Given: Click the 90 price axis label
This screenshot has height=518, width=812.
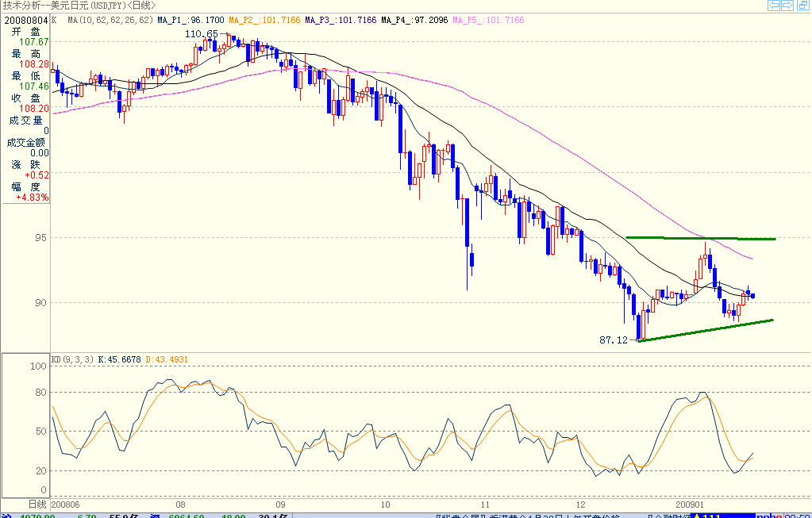Looking at the screenshot, I should (40, 303).
